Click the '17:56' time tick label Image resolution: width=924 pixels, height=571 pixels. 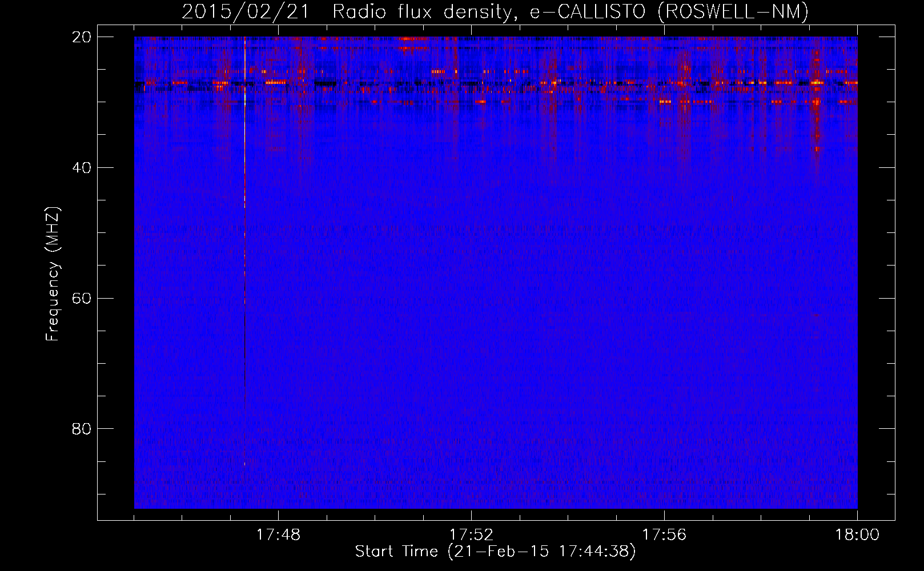664,535
